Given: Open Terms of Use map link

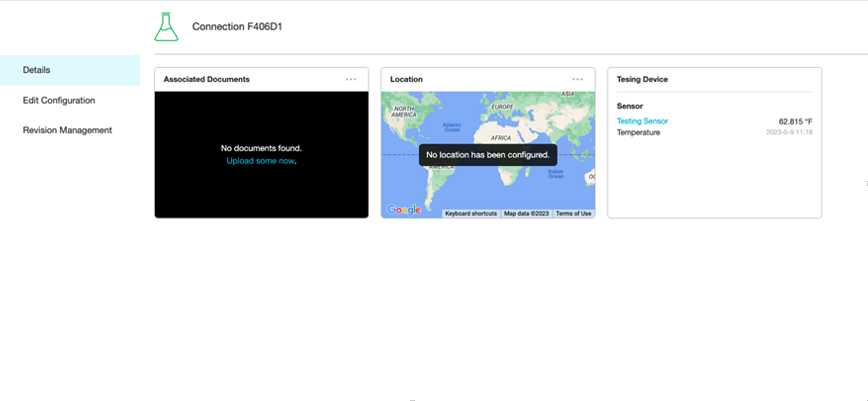Looking at the screenshot, I should 573,213.
